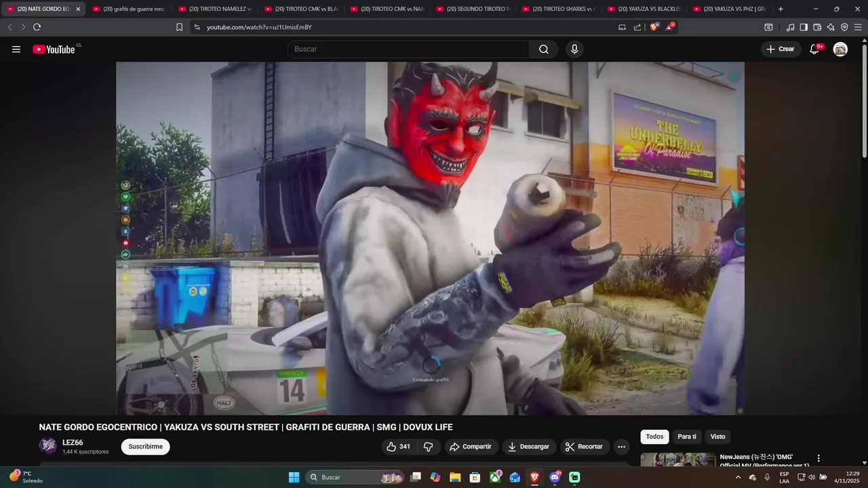Select the 'Todos' filter chip

654,436
